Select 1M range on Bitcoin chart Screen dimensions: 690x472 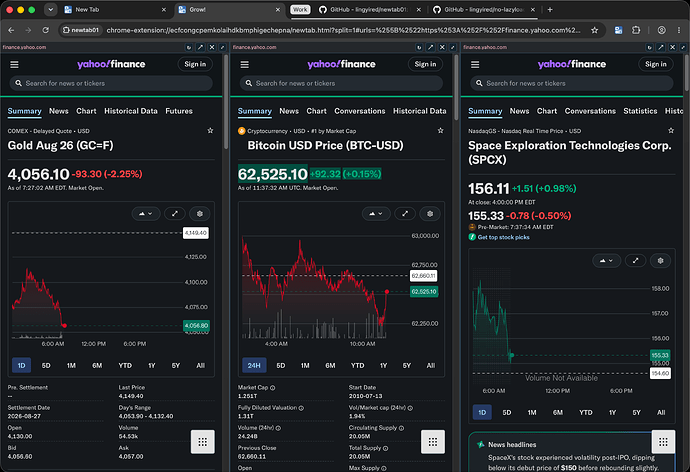pos(305,366)
